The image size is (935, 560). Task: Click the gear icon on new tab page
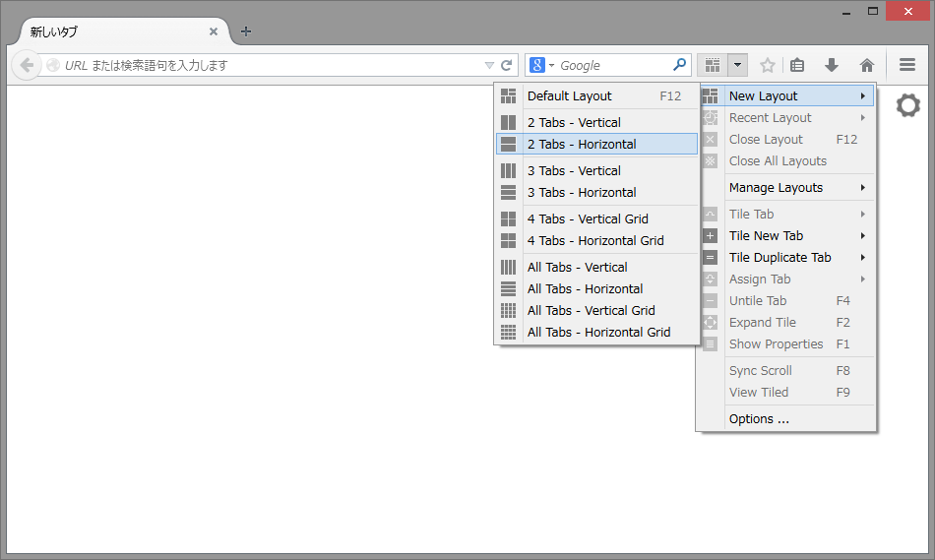(x=907, y=105)
